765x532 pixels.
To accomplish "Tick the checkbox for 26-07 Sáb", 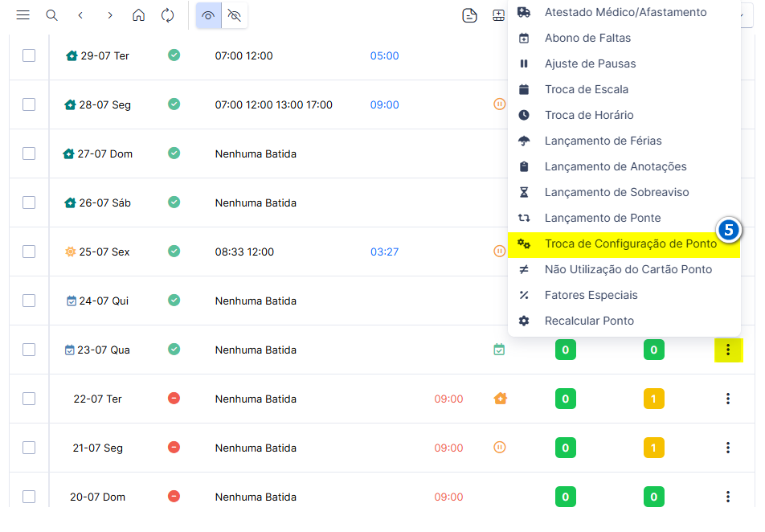I will click(x=29, y=203).
